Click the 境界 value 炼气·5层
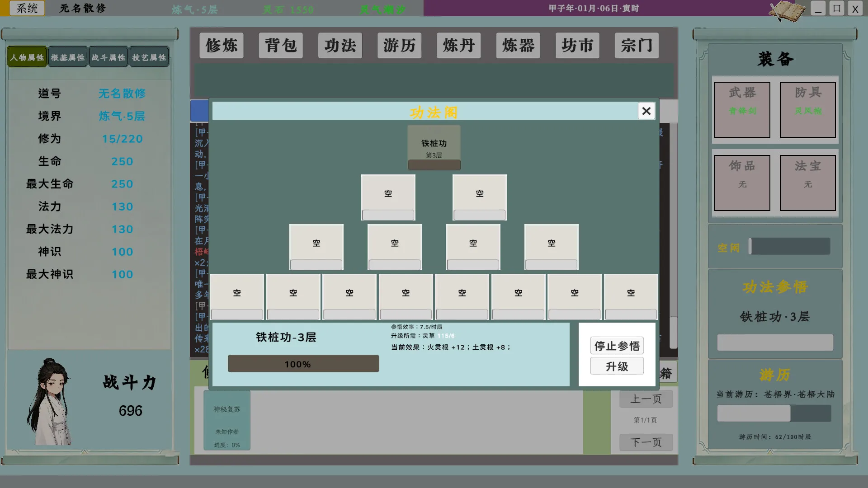This screenshot has height=488, width=868. tap(122, 116)
